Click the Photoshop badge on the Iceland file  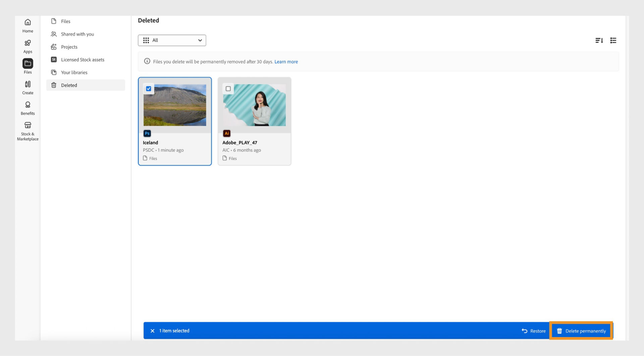[x=147, y=133]
